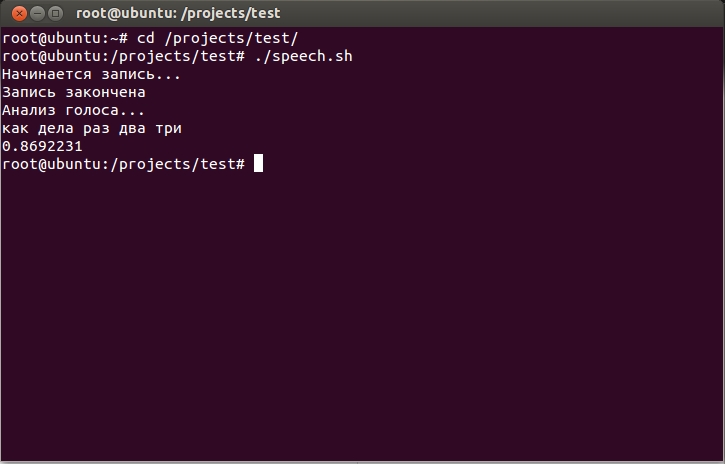Viewport: 725px width, 464px height.
Task: Click the word Запись in Запись закончена
Action: click(27, 92)
